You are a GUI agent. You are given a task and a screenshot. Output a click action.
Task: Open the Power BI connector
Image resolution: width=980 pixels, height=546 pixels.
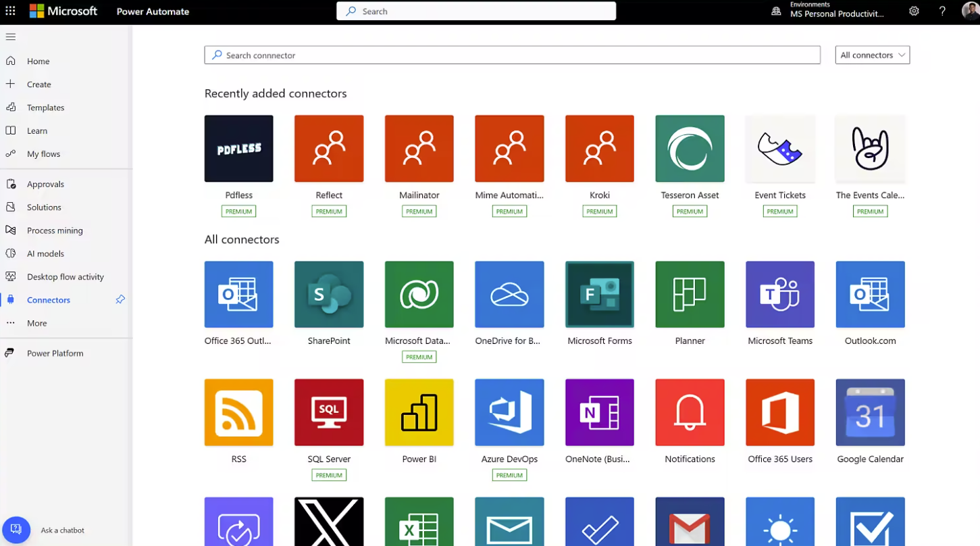click(419, 412)
